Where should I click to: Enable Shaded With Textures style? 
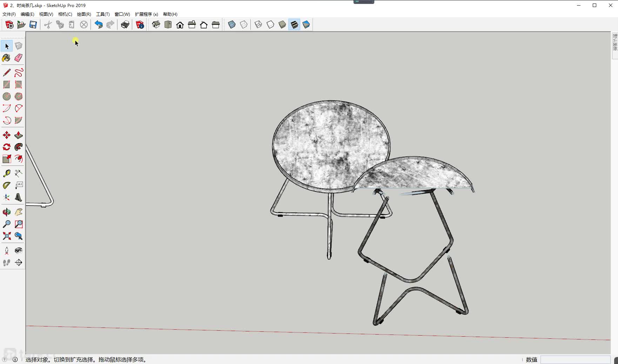pos(294,25)
